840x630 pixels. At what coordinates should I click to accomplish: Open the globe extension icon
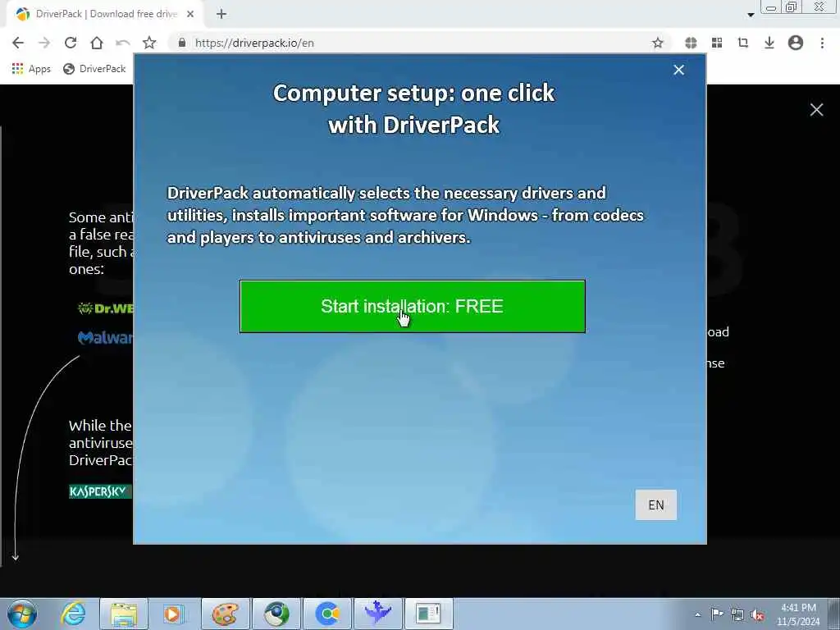[691, 43]
